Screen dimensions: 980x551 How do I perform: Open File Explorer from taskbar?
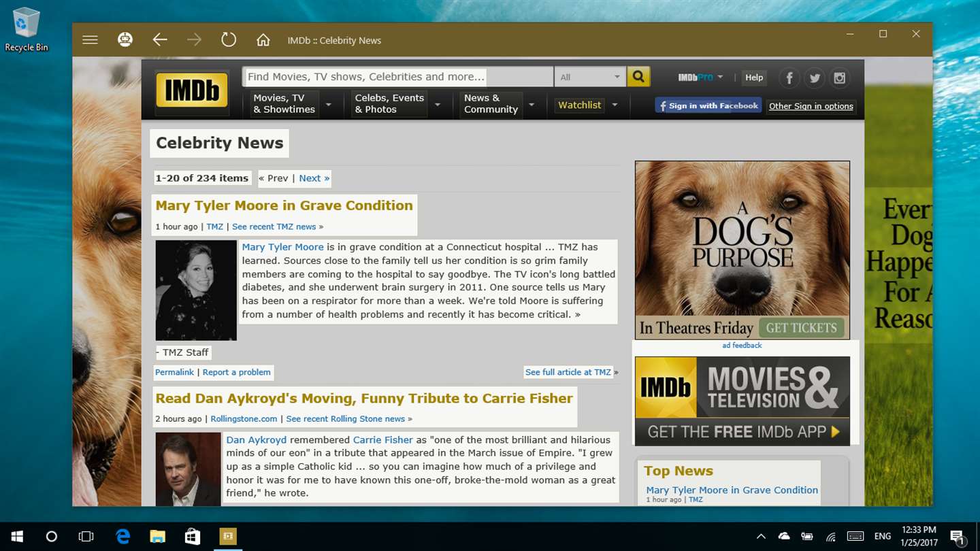coord(157,537)
